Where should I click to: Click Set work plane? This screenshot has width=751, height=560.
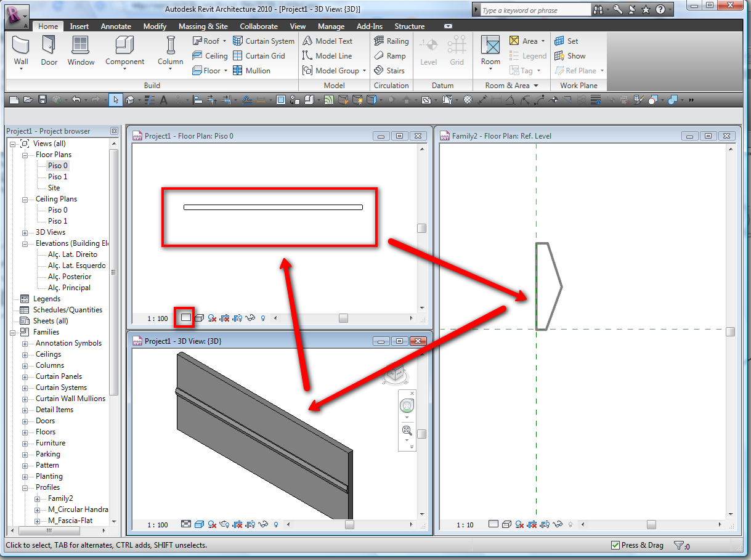point(566,41)
